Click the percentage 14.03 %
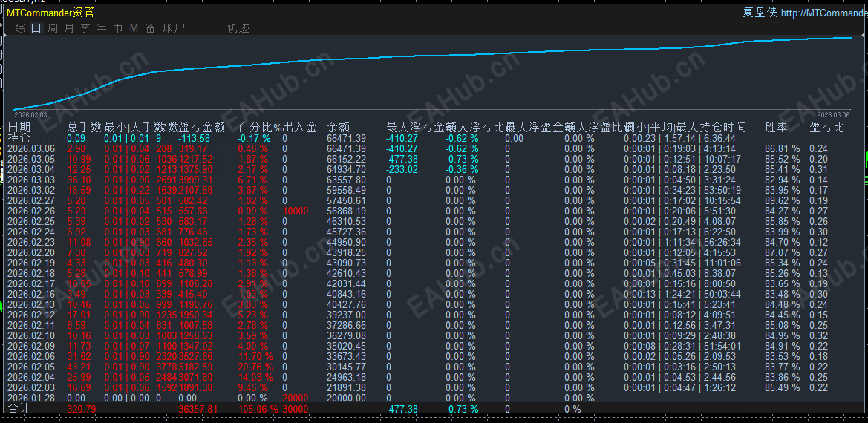868x423 pixels. tap(255, 377)
